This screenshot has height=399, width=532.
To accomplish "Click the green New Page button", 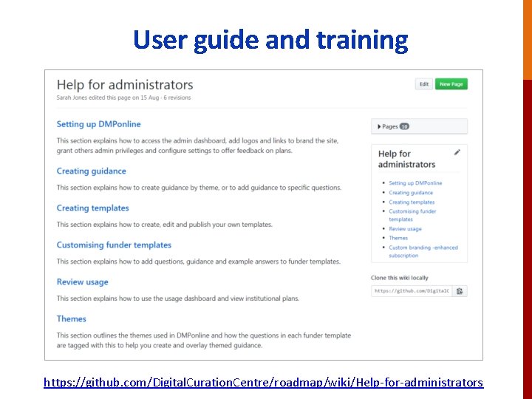I will pyautogui.click(x=451, y=84).
